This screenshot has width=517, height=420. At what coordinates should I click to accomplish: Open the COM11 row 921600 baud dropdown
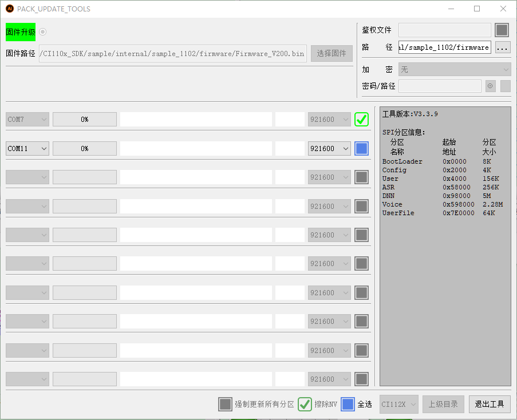[x=329, y=149]
